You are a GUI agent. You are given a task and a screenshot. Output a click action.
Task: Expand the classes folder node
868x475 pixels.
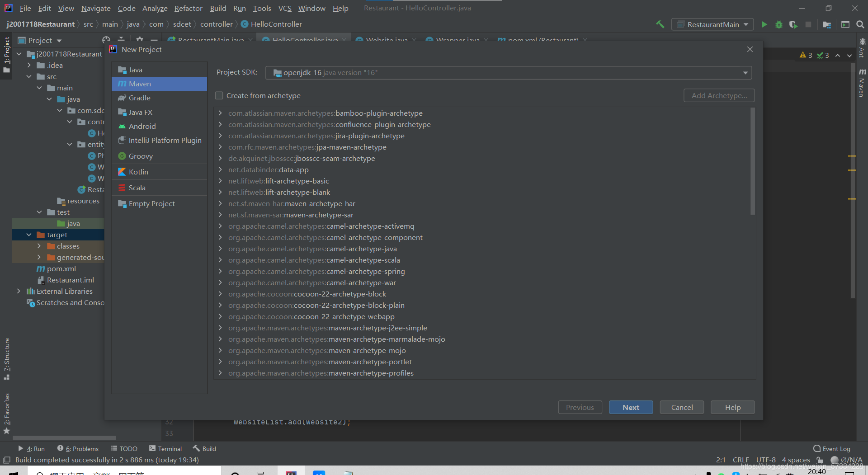(39, 246)
